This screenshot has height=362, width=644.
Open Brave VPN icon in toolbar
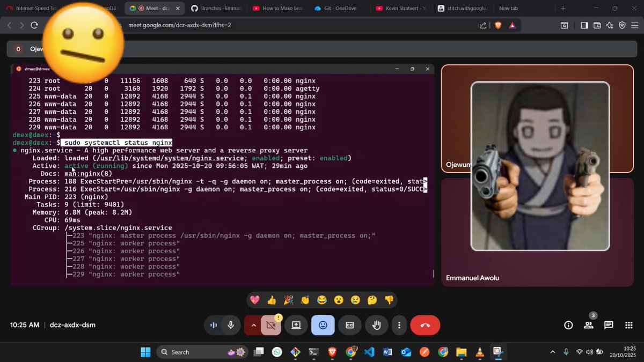(x=623, y=25)
